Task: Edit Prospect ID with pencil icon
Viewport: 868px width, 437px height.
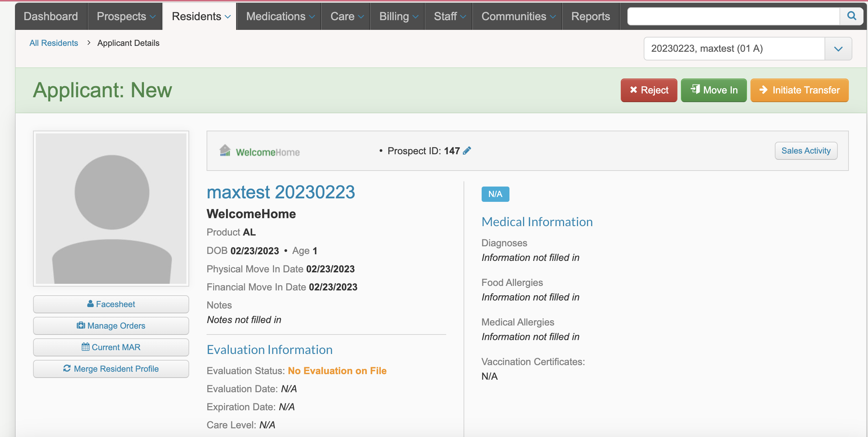Action: click(467, 150)
